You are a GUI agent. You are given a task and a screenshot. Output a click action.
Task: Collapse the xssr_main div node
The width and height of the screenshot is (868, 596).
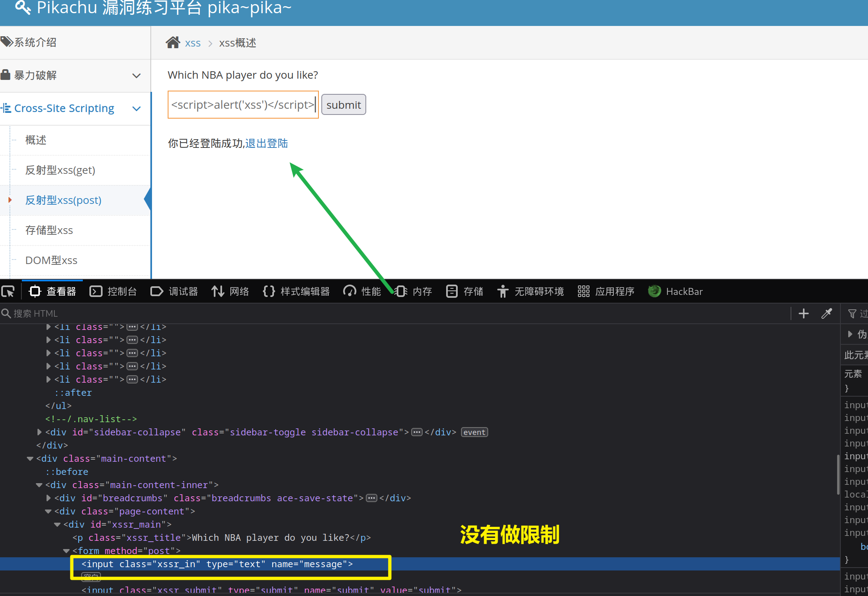coord(57,524)
